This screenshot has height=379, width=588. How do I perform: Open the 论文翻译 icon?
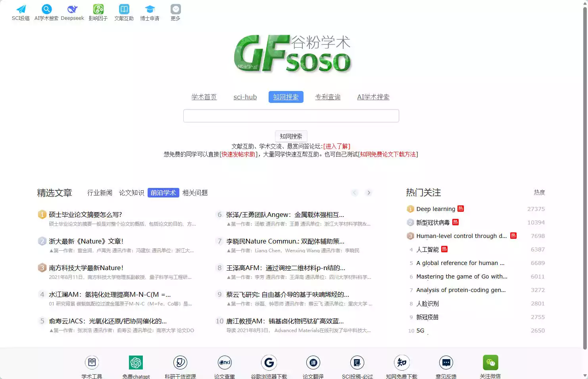pos(313,362)
